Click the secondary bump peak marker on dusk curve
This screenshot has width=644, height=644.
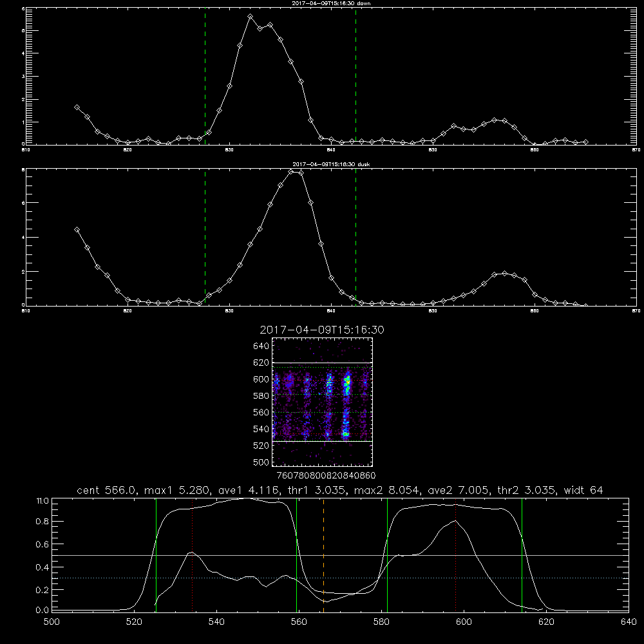[x=504, y=274]
